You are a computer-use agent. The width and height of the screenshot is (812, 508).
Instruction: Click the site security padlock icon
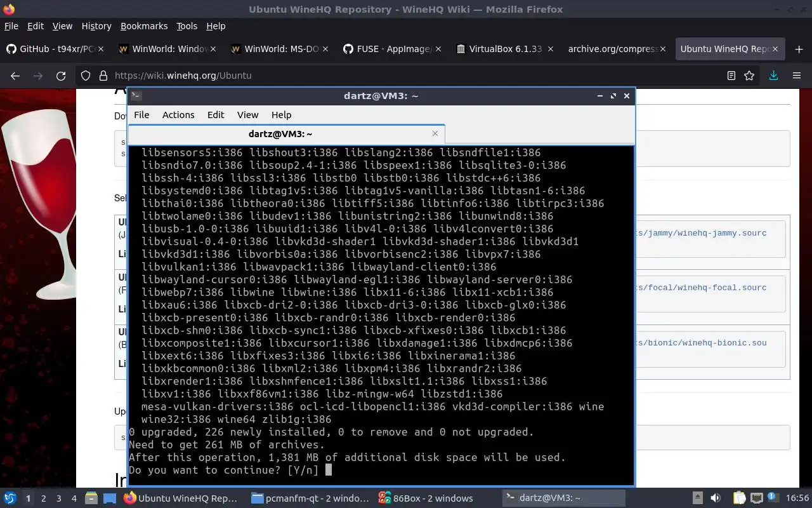coord(103,76)
